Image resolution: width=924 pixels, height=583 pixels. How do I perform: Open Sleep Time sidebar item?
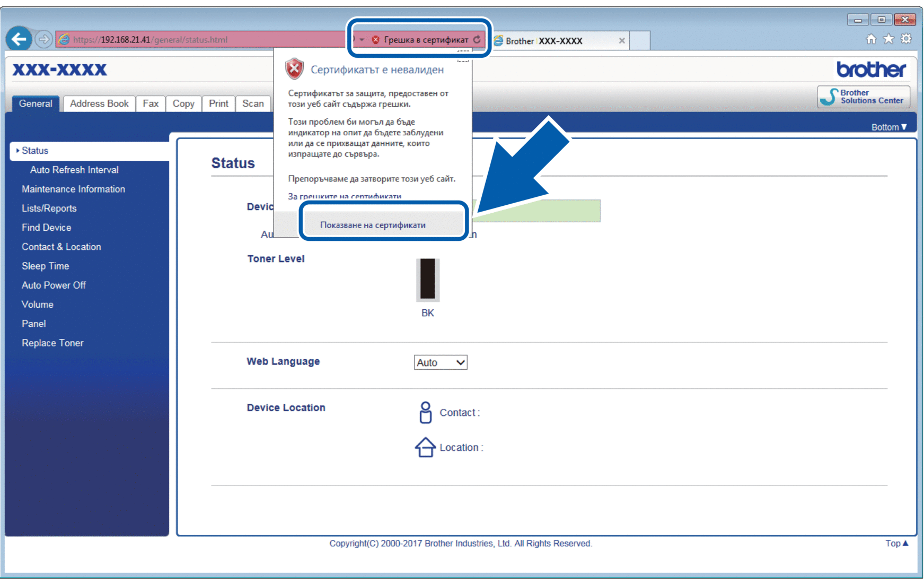tap(45, 266)
